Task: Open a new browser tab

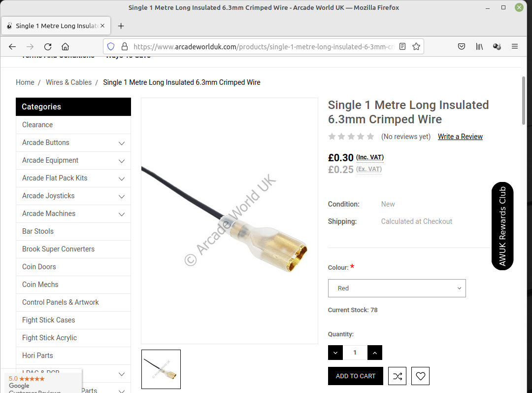Action: click(x=121, y=26)
